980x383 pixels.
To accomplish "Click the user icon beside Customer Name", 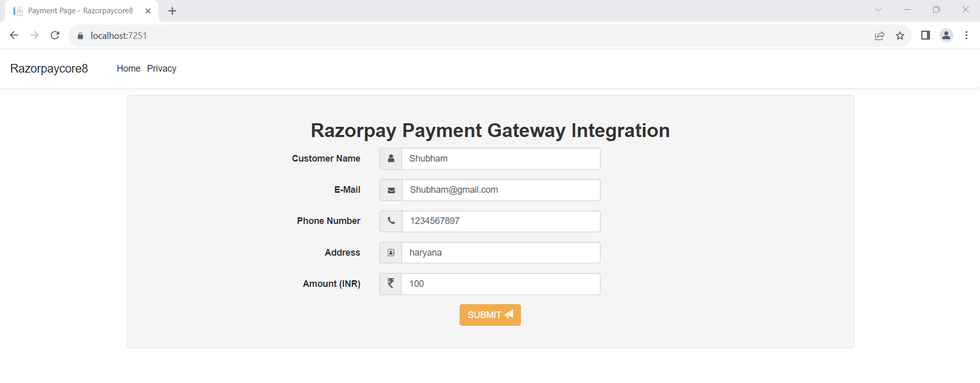I will point(391,159).
